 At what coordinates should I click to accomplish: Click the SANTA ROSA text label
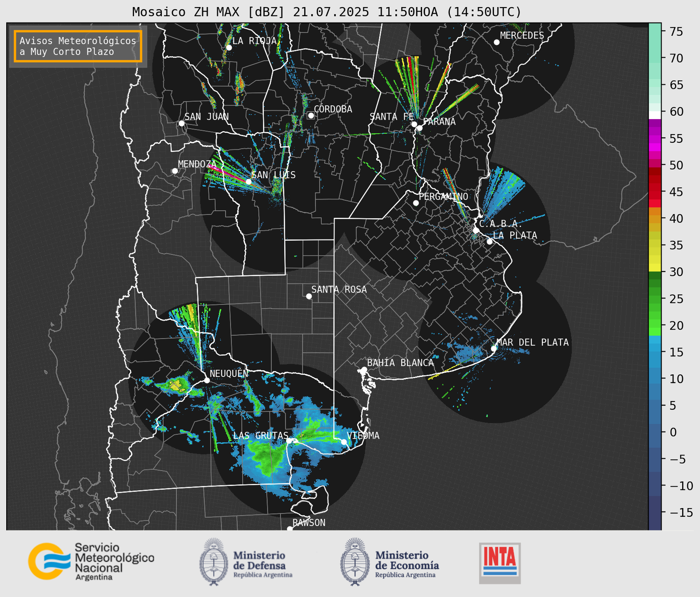(x=339, y=290)
